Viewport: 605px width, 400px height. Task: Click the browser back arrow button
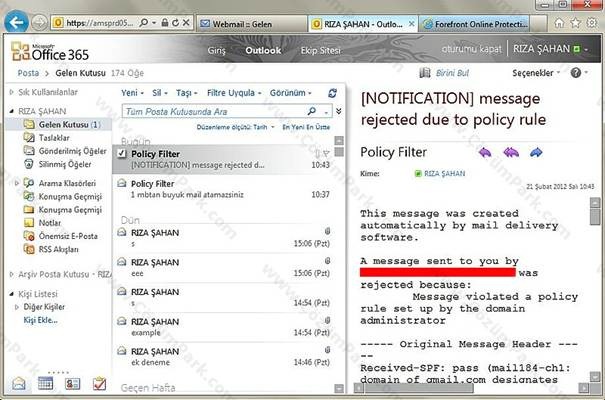[x=16, y=22]
